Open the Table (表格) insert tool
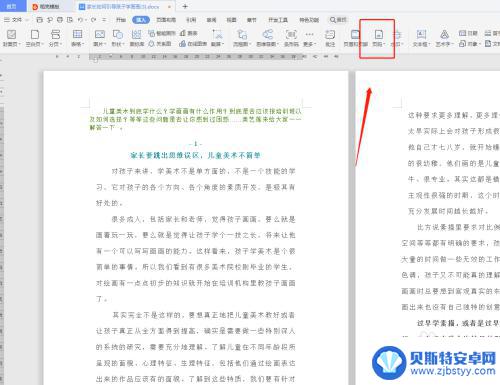Viewport: 500px width, 385px height. point(78,38)
